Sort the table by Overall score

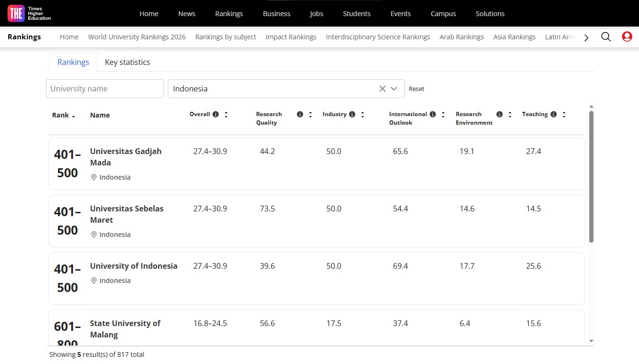(226, 115)
